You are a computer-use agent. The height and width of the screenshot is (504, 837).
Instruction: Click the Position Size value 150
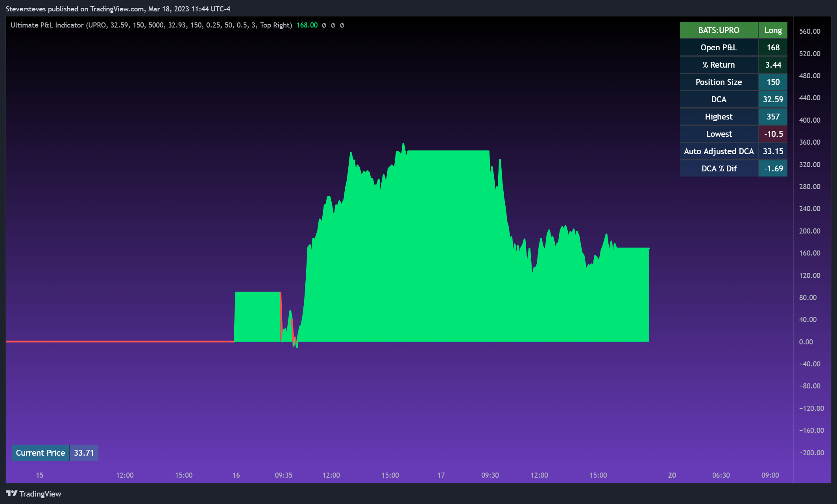773,82
